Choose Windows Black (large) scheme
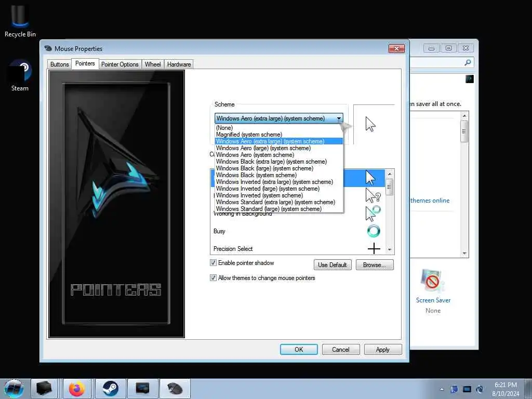This screenshot has width=532, height=399. pos(279,169)
